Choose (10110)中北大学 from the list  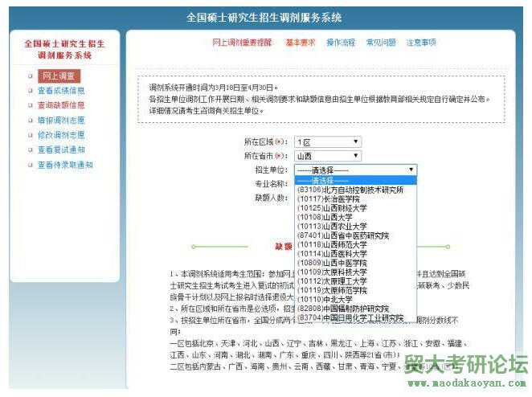point(355,300)
